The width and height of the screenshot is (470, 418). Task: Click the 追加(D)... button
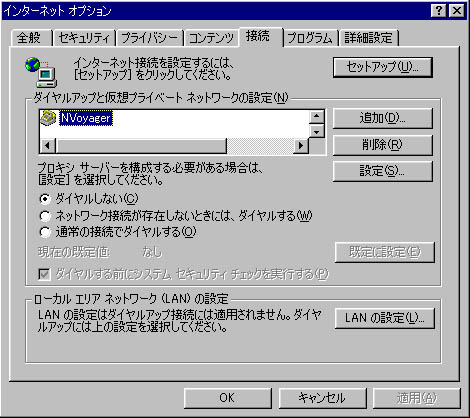pyautogui.click(x=383, y=118)
